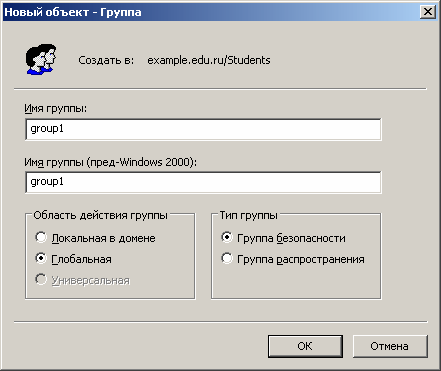Choose "Группа безопасности" group type
This screenshot has width=441, height=371.
click(227, 238)
